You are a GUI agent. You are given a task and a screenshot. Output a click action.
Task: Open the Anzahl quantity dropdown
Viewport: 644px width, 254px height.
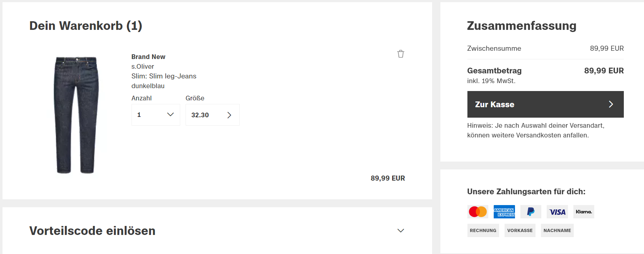(x=156, y=115)
